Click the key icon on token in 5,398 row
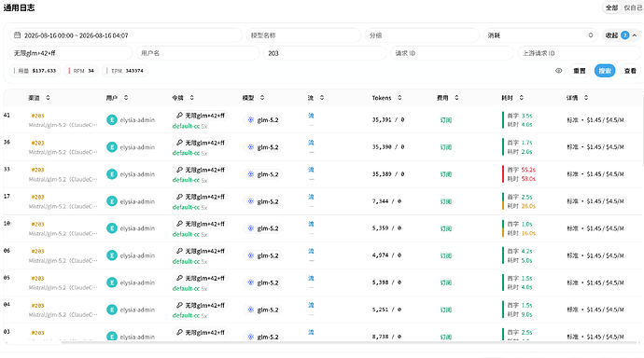The image size is (644, 358). click(x=179, y=278)
